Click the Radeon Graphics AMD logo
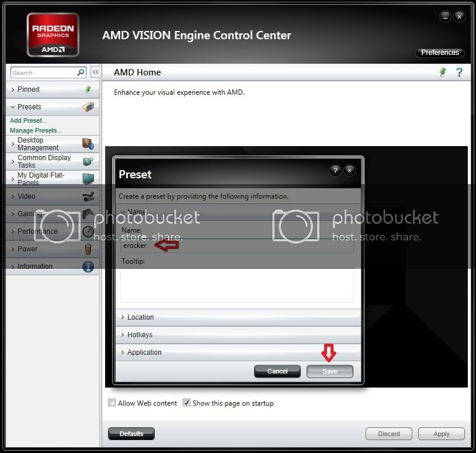The height and width of the screenshot is (453, 476). point(53,35)
